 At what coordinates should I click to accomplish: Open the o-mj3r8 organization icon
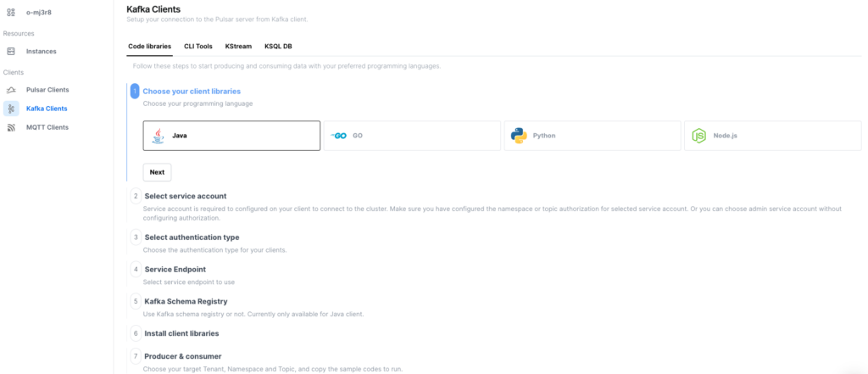pyautogui.click(x=11, y=13)
